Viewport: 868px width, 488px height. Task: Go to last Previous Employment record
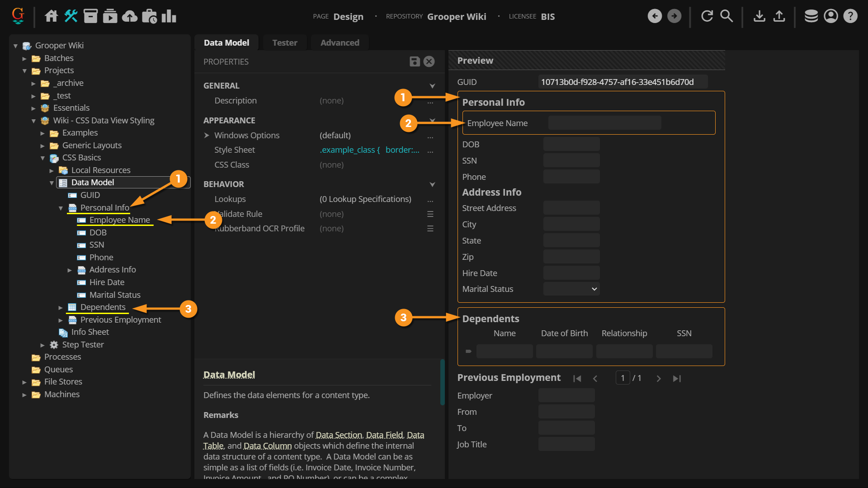(676, 379)
